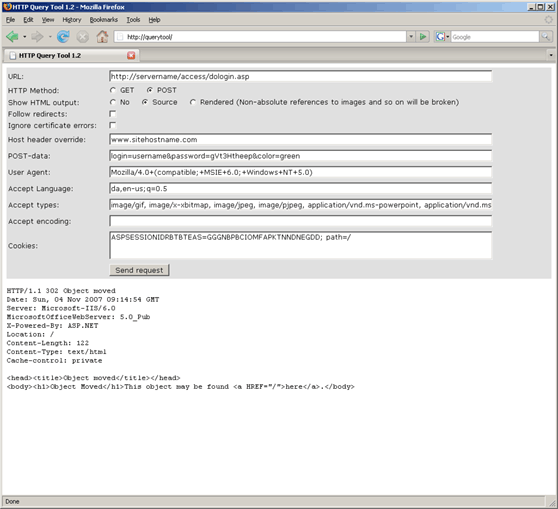
Task: Click the Send request button
Action: click(139, 270)
